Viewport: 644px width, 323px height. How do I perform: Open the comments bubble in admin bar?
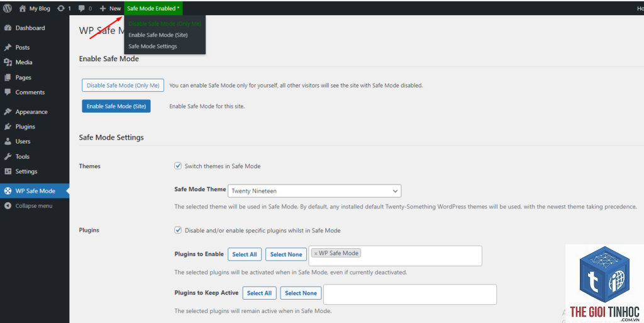pos(81,8)
